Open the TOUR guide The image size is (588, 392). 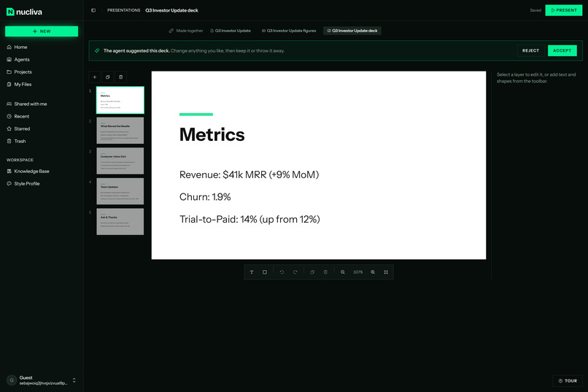568,381
